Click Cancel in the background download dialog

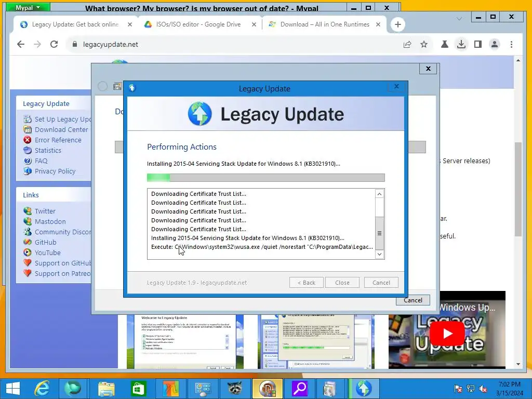pyautogui.click(x=413, y=300)
